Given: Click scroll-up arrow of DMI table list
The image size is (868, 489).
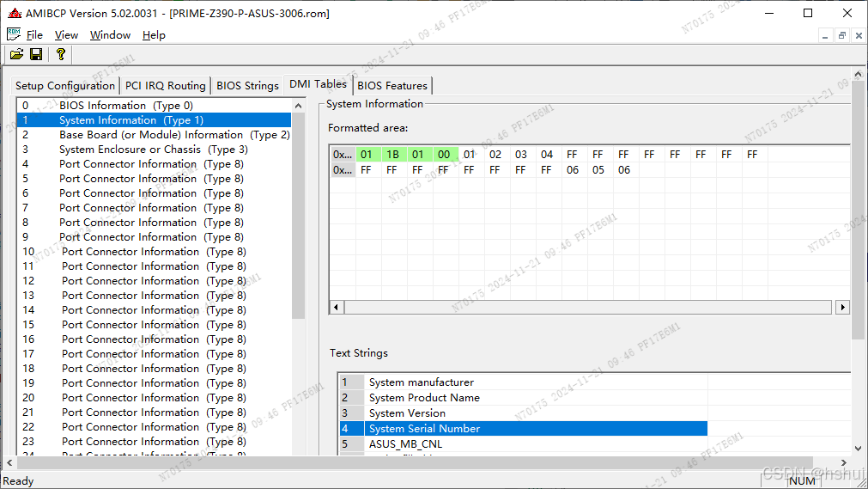Looking at the screenshot, I should coord(299,106).
